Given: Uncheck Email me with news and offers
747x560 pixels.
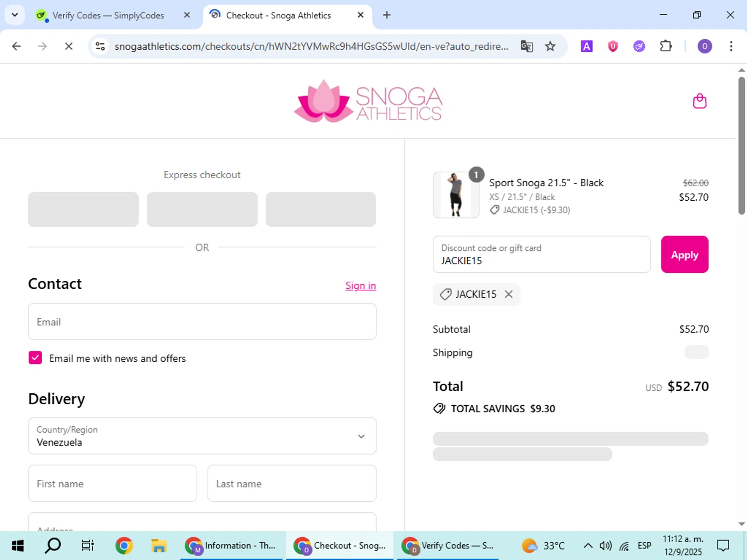Looking at the screenshot, I should [x=35, y=358].
